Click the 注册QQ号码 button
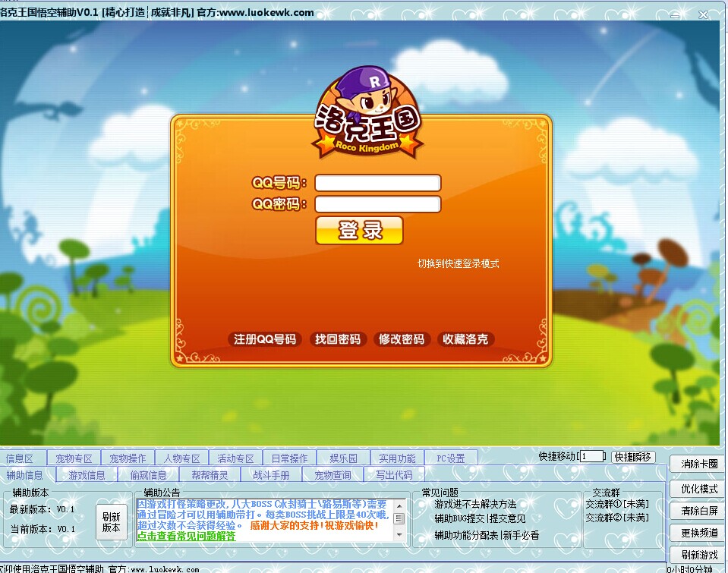 (x=265, y=339)
